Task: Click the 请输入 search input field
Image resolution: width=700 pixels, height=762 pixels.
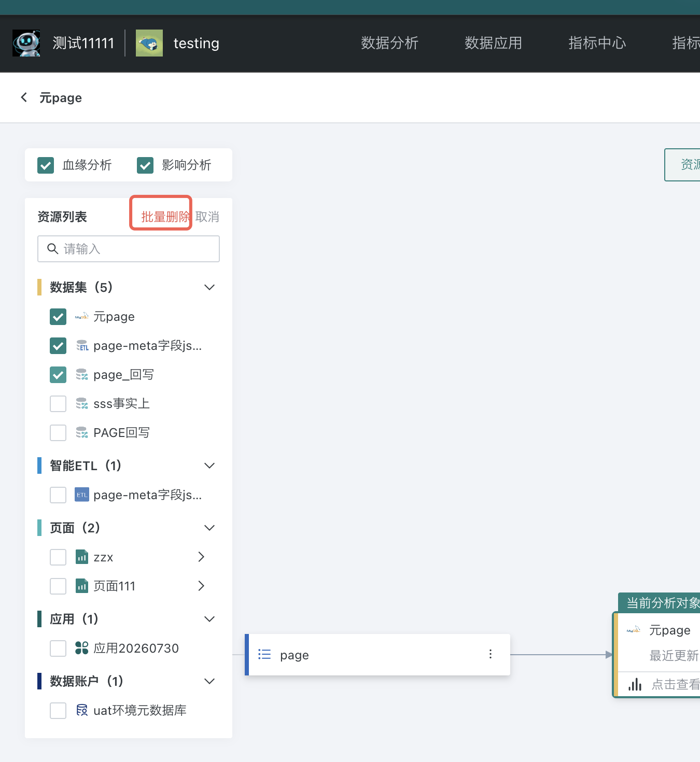Action: [x=129, y=249]
